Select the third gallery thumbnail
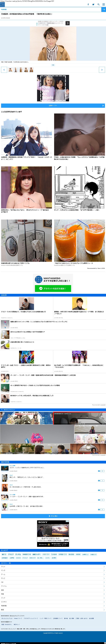 pyautogui.click(x=21, y=70)
